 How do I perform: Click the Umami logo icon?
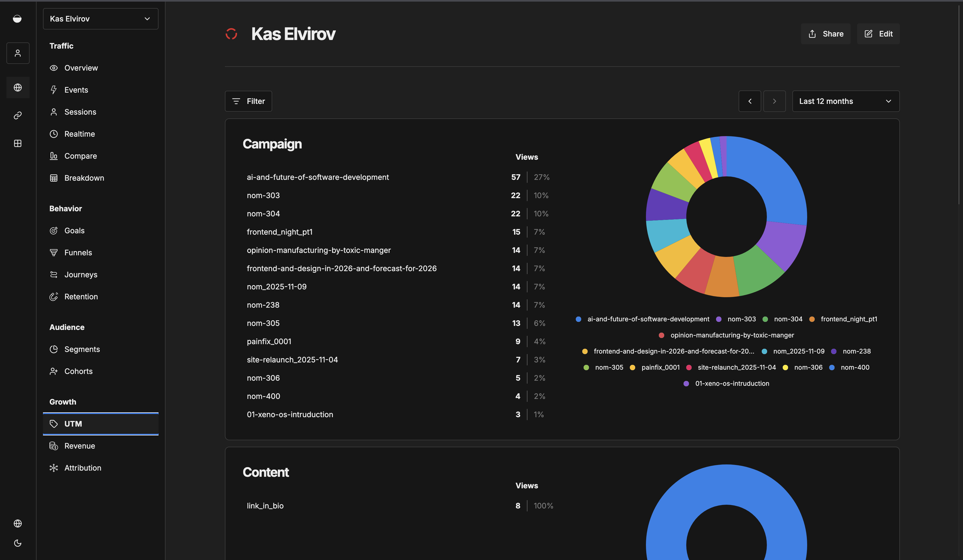pos(17,19)
